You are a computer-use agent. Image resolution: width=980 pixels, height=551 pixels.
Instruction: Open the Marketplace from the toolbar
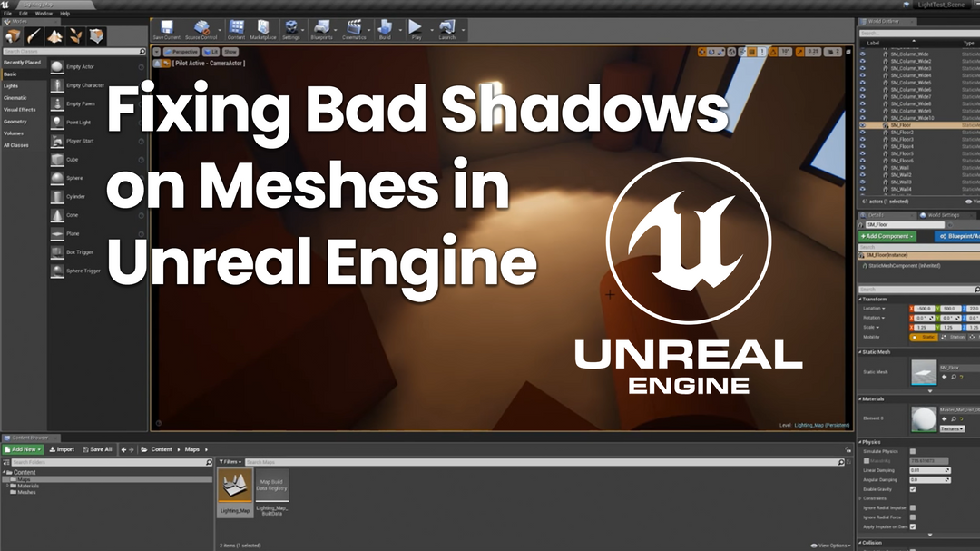(x=263, y=28)
